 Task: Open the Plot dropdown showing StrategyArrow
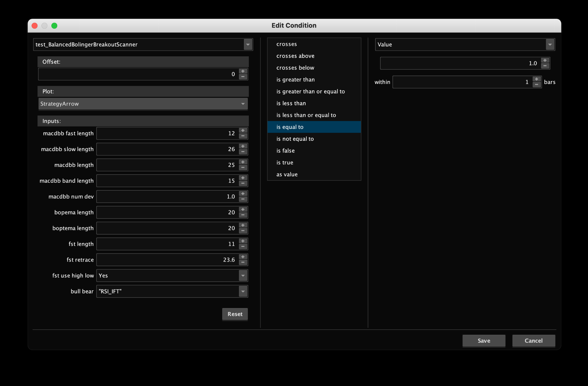point(143,104)
